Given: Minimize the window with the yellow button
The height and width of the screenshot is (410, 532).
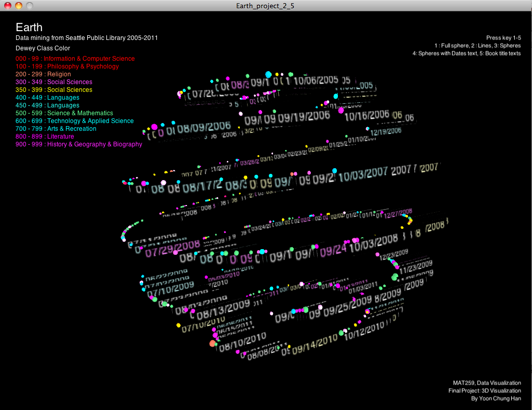Looking at the screenshot, I should click(18, 6).
